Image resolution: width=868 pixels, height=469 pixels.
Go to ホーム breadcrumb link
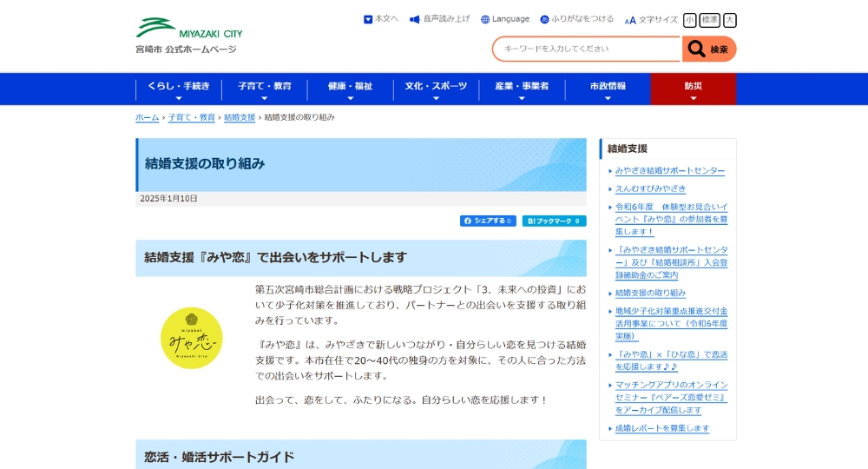(x=148, y=117)
